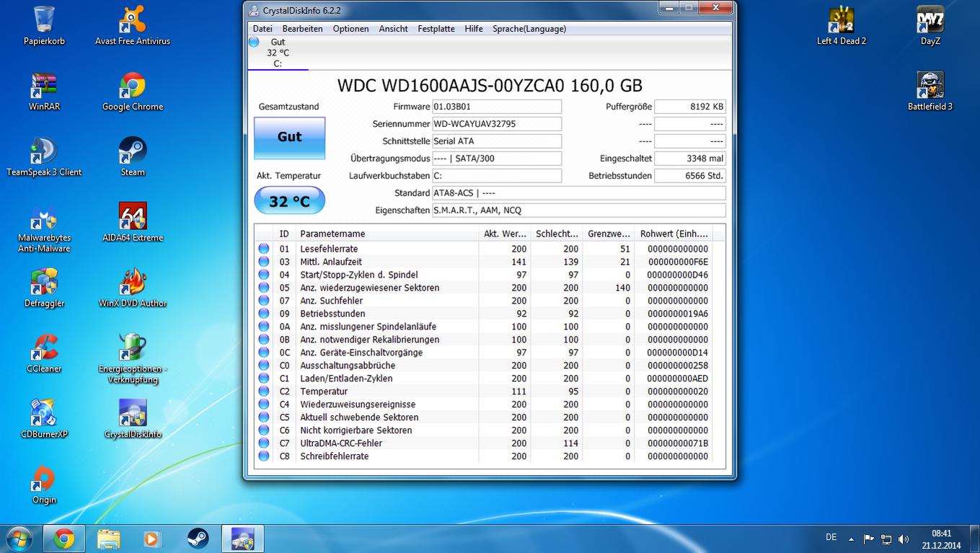
Task: Select the Steam desktop shortcut
Action: tap(133, 157)
